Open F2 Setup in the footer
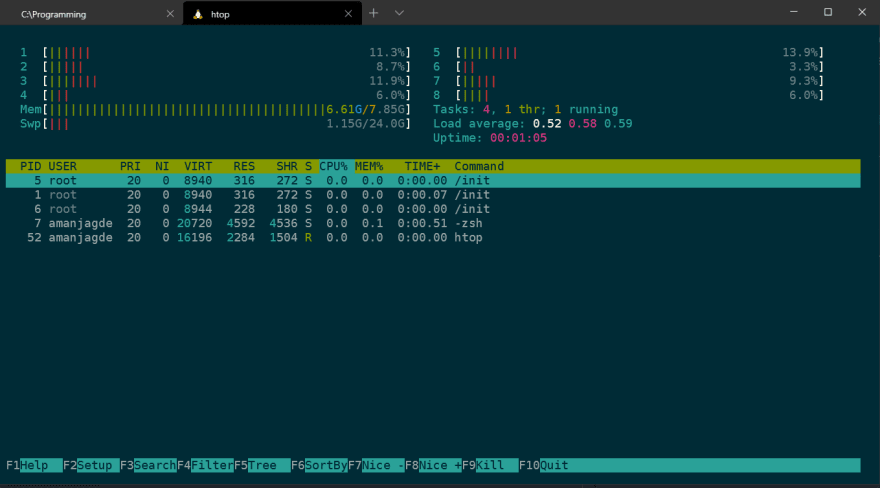Viewport: 880px width, 488px height. tap(91, 465)
